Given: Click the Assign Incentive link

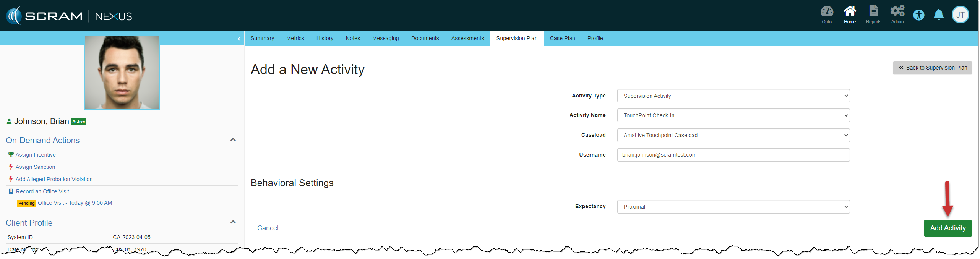Looking at the screenshot, I should pos(36,155).
